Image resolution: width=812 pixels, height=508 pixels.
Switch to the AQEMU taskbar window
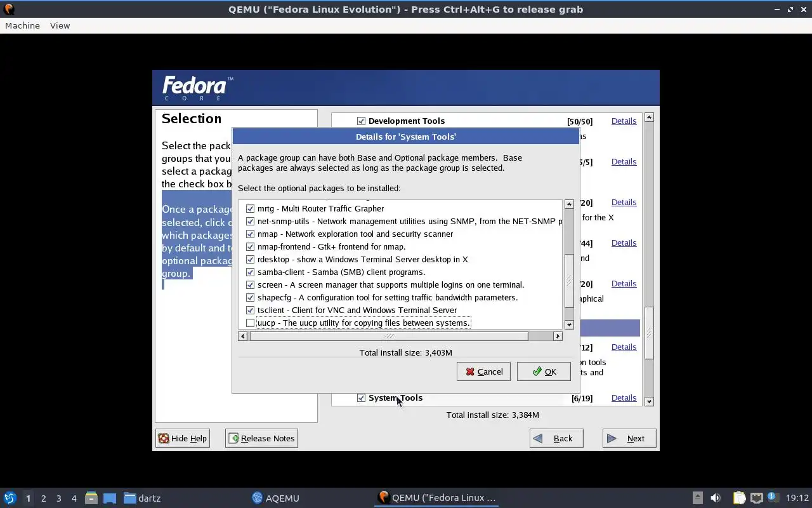point(275,498)
